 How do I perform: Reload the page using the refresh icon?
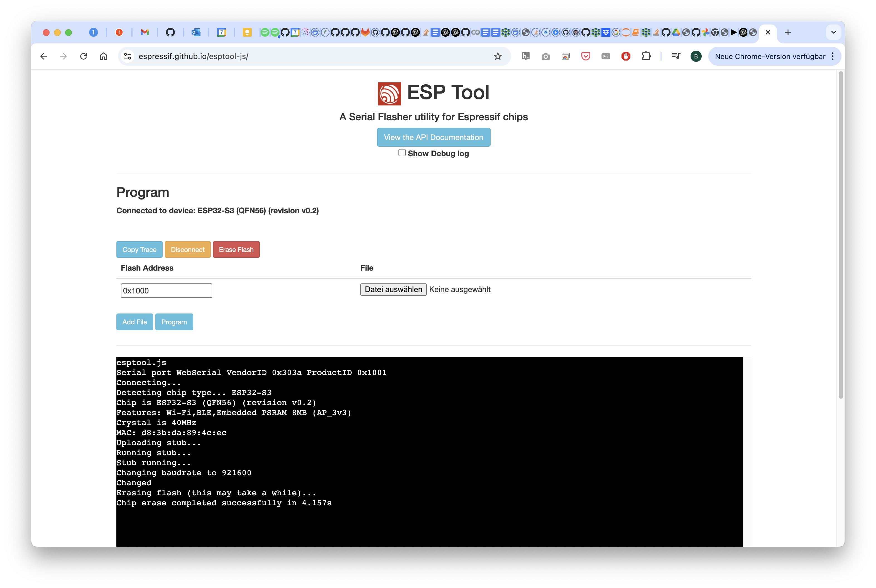(84, 56)
